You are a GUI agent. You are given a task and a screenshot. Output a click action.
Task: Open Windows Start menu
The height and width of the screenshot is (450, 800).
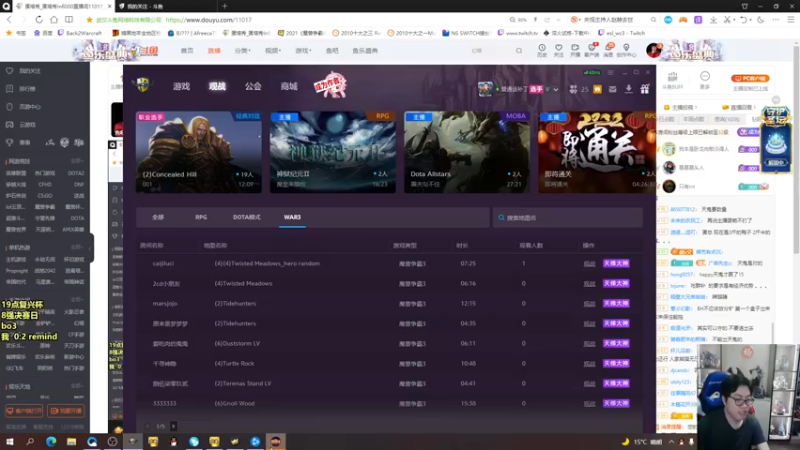tap(9, 442)
